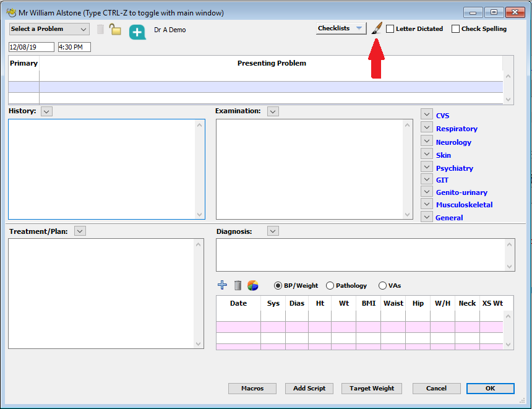Open the Diagnosis dropdown arrow
The width and height of the screenshot is (532, 409).
[272, 231]
